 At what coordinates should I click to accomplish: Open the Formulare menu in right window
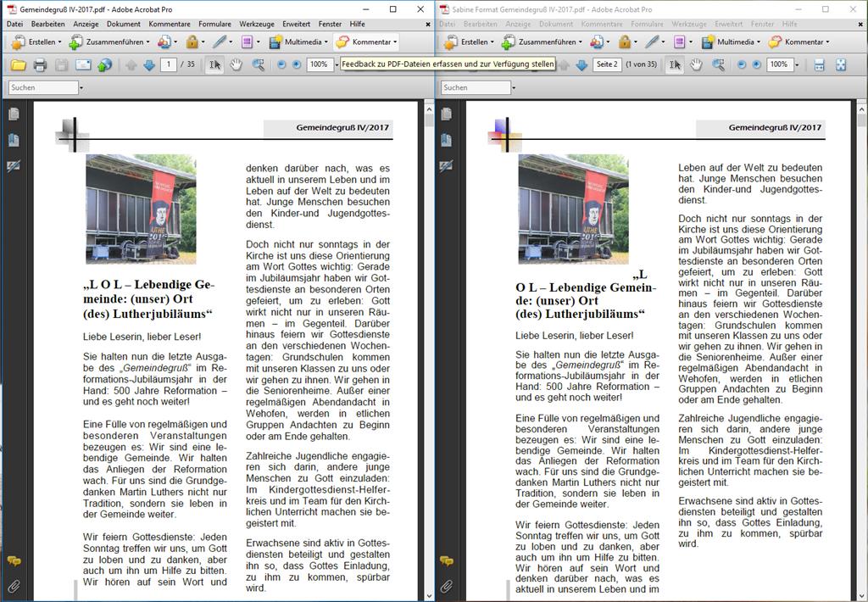(647, 24)
